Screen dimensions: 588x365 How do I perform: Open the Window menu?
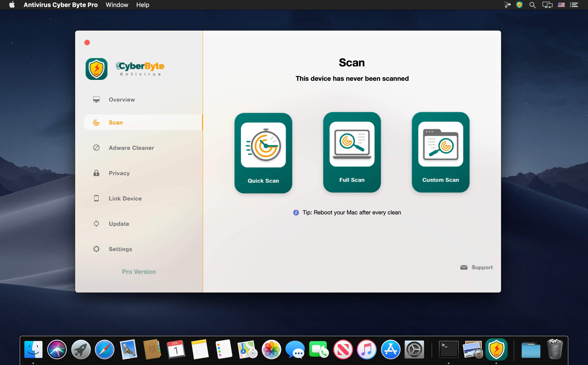click(117, 5)
